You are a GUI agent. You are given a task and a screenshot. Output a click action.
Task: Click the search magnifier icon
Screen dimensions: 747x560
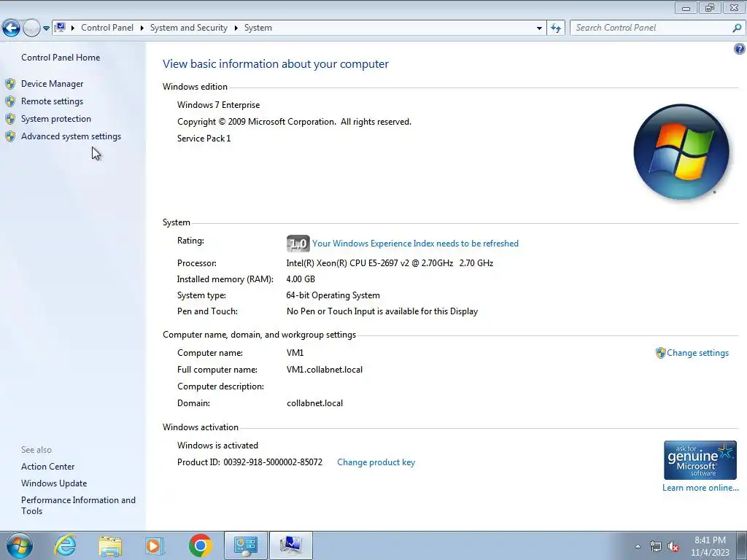737,28
